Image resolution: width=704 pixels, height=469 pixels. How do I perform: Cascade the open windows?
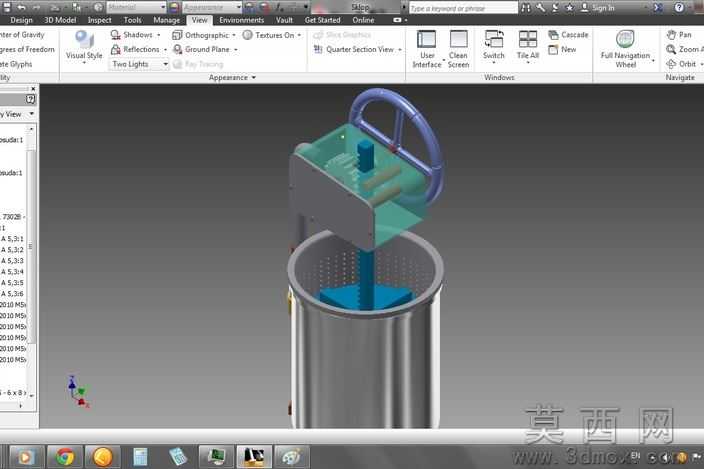pos(568,35)
